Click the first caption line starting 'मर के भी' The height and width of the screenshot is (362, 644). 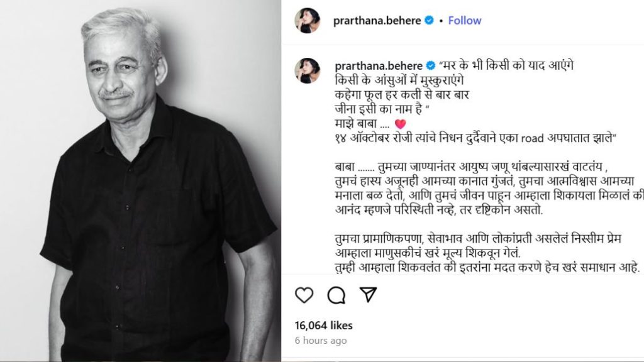click(506, 65)
